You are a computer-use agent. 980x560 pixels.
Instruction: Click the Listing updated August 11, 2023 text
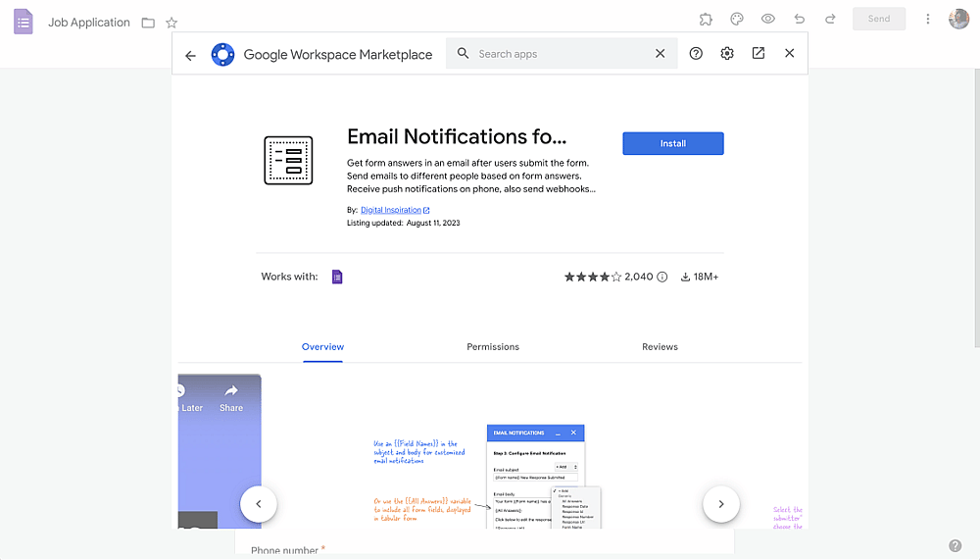403,223
